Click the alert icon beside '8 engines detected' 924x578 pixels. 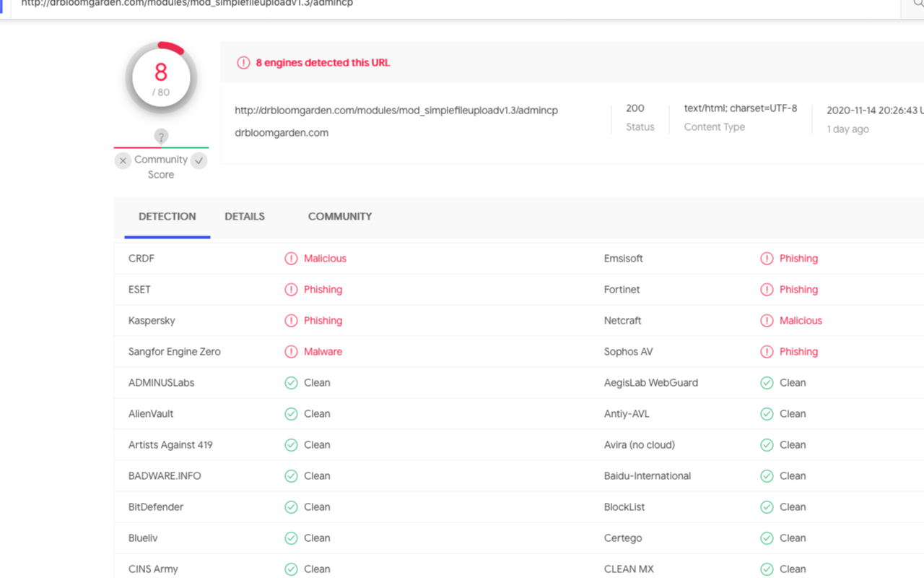[x=243, y=63]
